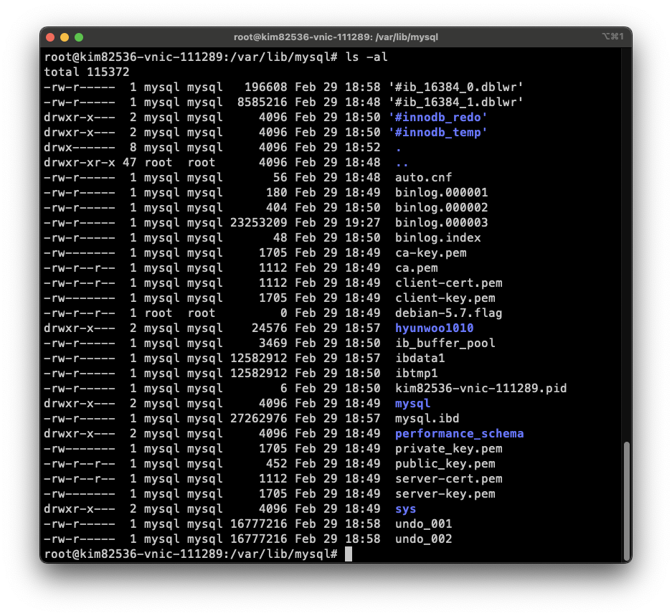This screenshot has height=616, width=672.
Task: Click the binlog.000003 file name
Action: pyautogui.click(x=442, y=222)
